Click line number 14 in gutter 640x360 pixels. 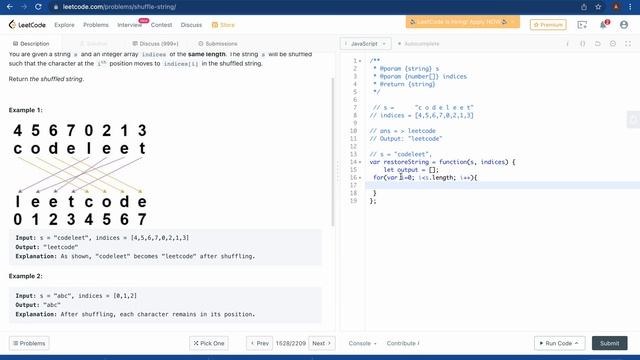pyautogui.click(x=353, y=162)
